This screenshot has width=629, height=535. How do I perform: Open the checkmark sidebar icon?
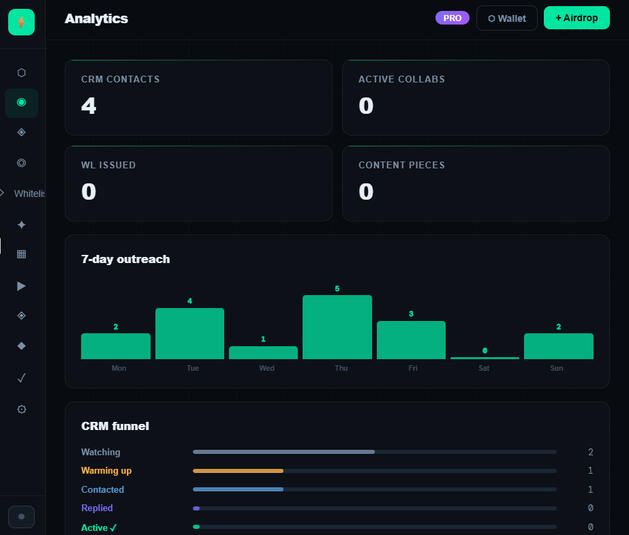point(21,377)
